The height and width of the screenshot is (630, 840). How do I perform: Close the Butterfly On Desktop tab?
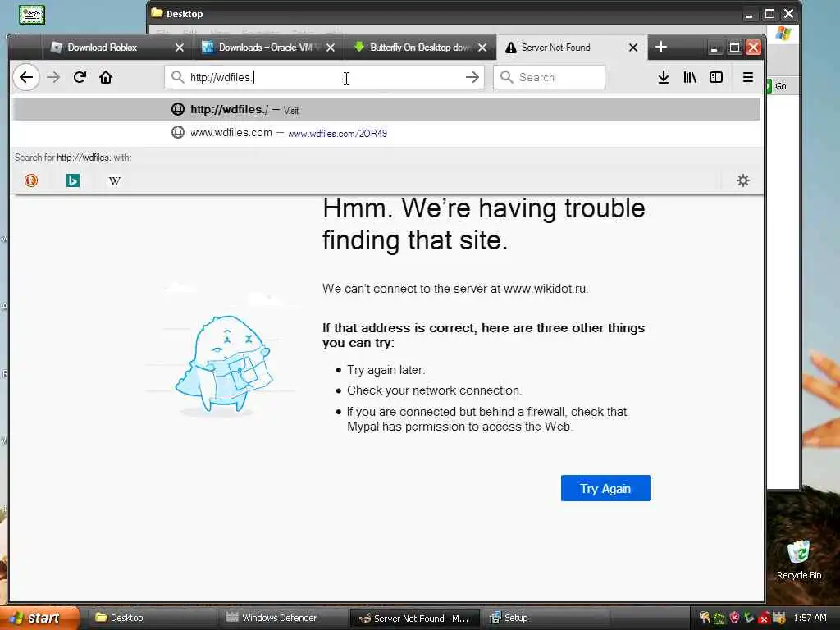(482, 48)
